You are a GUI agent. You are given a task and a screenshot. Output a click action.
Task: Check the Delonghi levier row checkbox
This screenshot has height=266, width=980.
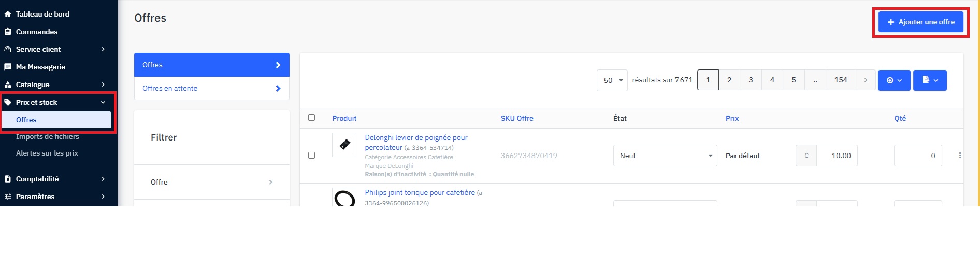(x=311, y=155)
